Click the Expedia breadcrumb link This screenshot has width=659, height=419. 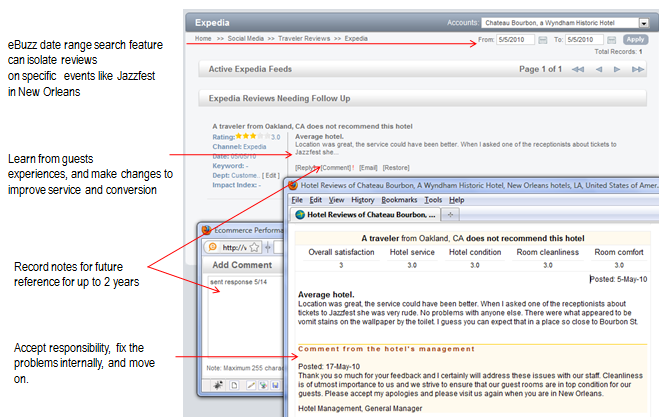click(356, 39)
